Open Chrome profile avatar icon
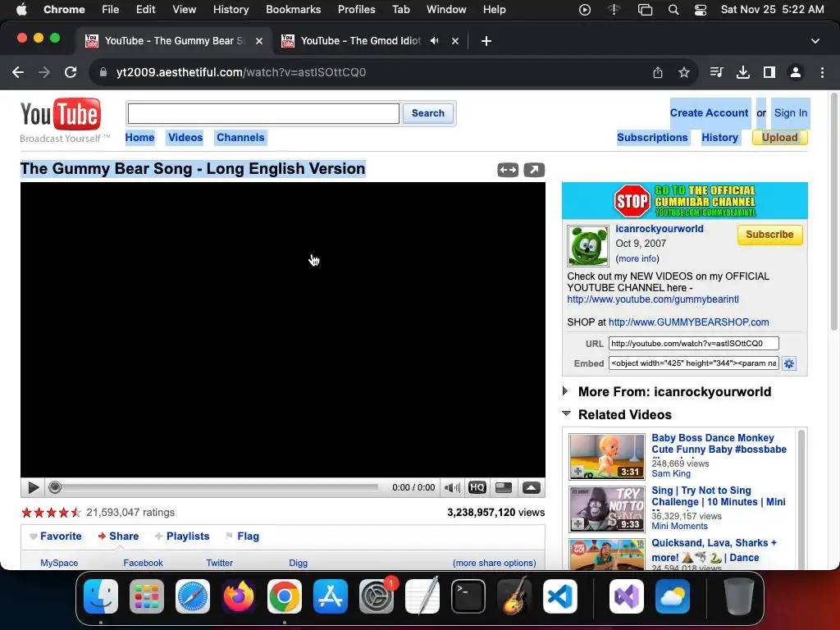 pyautogui.click(x=796, y=72)
